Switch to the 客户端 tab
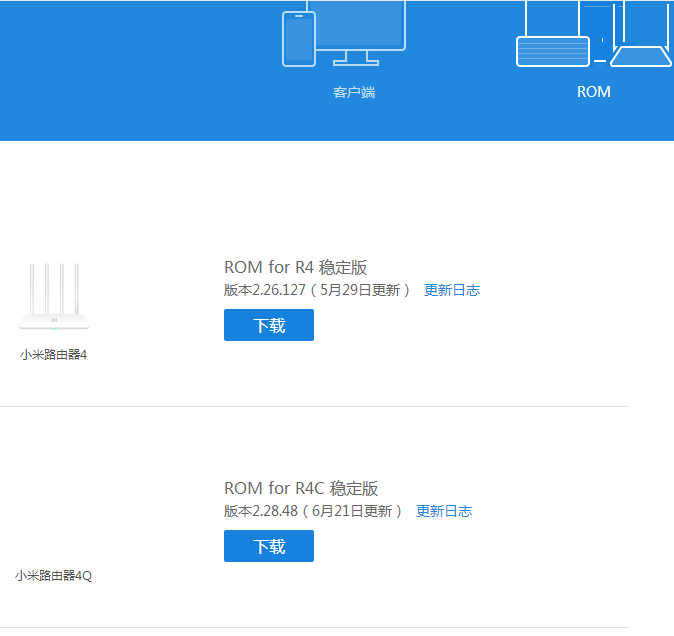674x636 pixels. tap(354, 92)
